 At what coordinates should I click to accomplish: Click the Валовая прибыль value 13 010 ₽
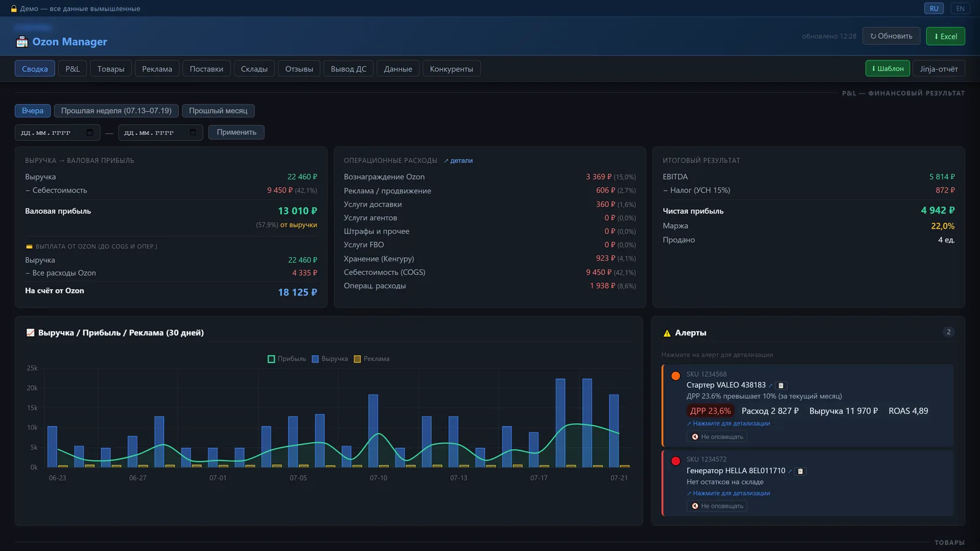(298, 211)
